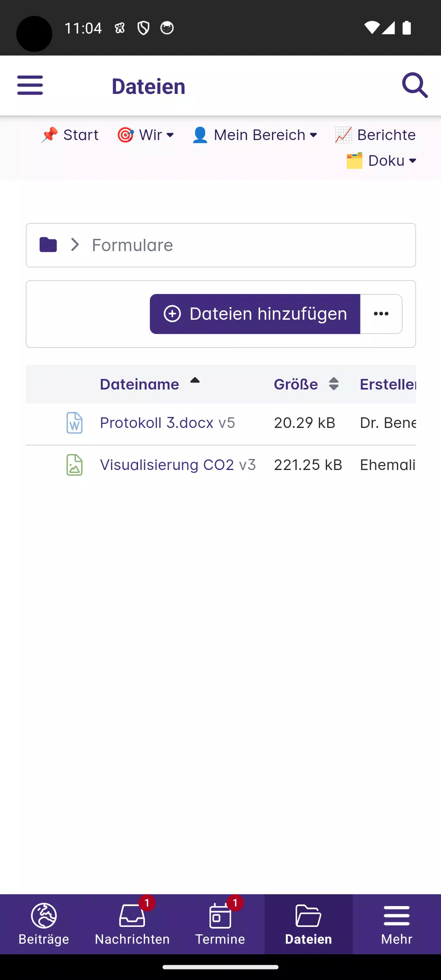Tap the search magnifier icon

coord(414,85)
